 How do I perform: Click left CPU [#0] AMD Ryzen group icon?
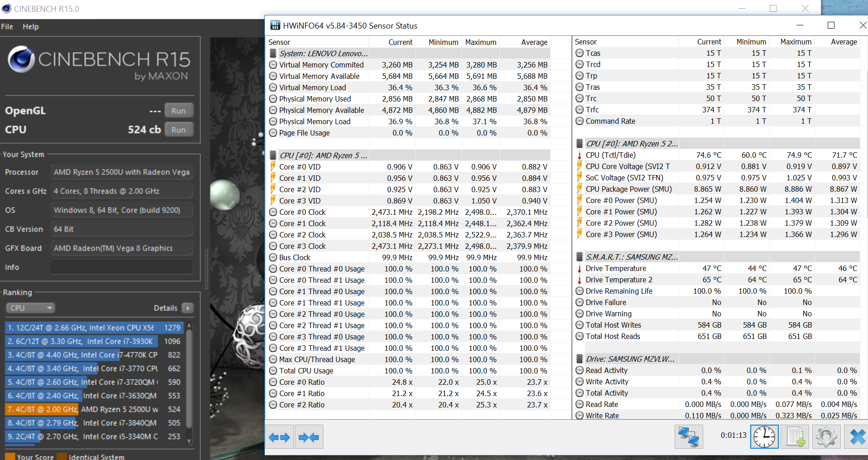coord(273,155)
